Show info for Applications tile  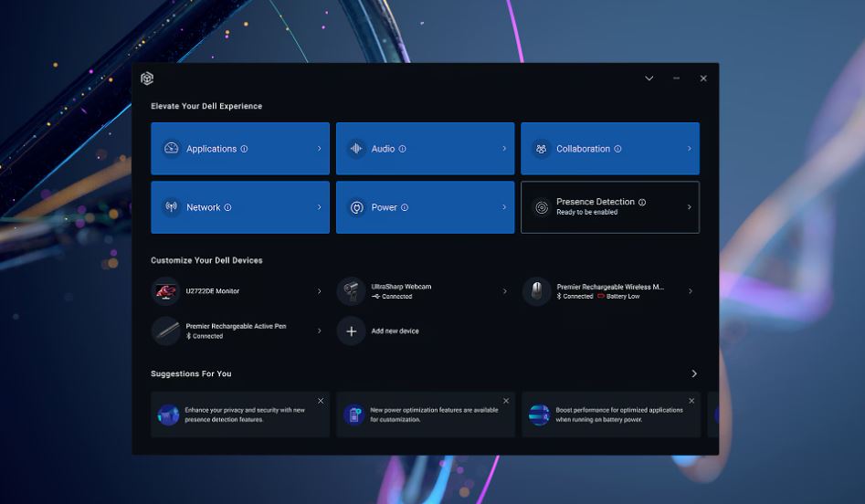(245, 149)
